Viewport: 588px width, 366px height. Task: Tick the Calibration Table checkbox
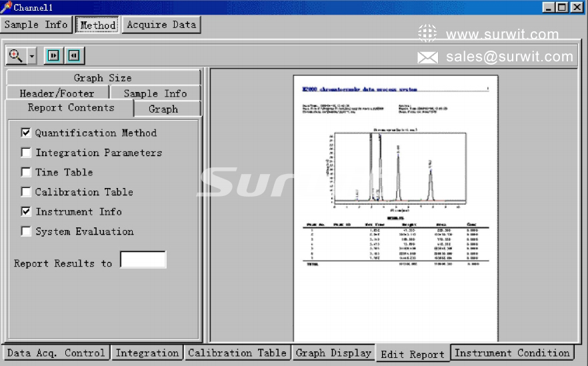point(26,192)
